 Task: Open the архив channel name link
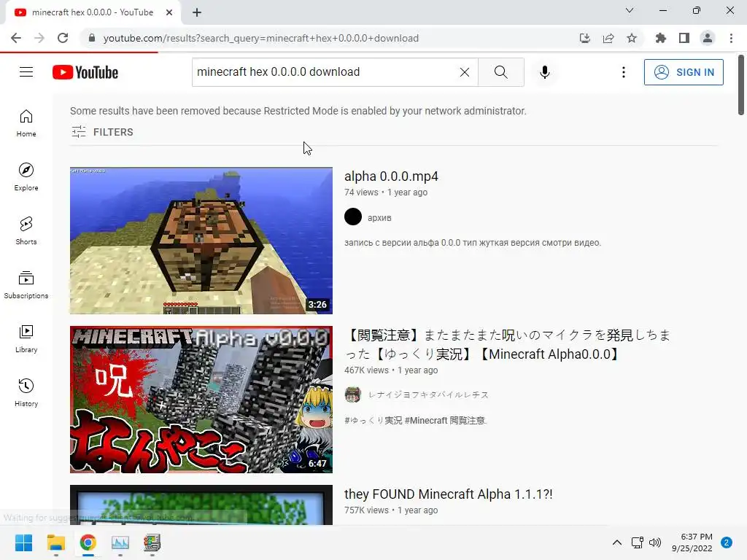379,217
